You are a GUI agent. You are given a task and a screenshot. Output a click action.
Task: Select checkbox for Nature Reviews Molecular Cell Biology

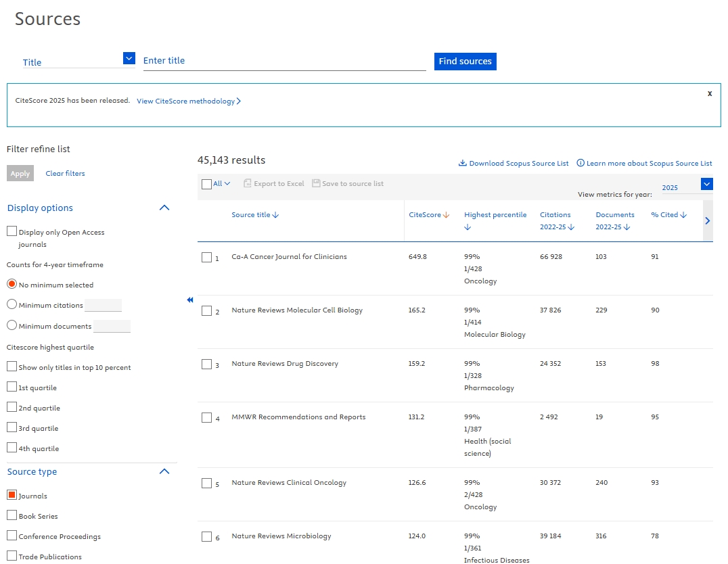(206, 310)
